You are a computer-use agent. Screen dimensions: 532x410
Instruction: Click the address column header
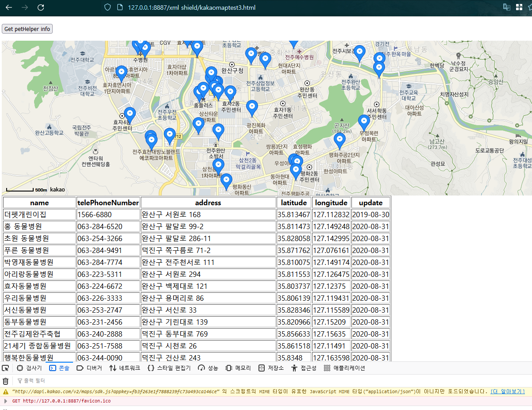[208, 203]
